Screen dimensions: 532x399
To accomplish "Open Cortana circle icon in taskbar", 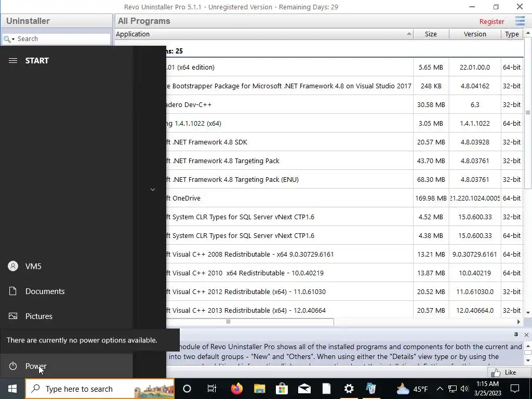I will pos(187,389).
